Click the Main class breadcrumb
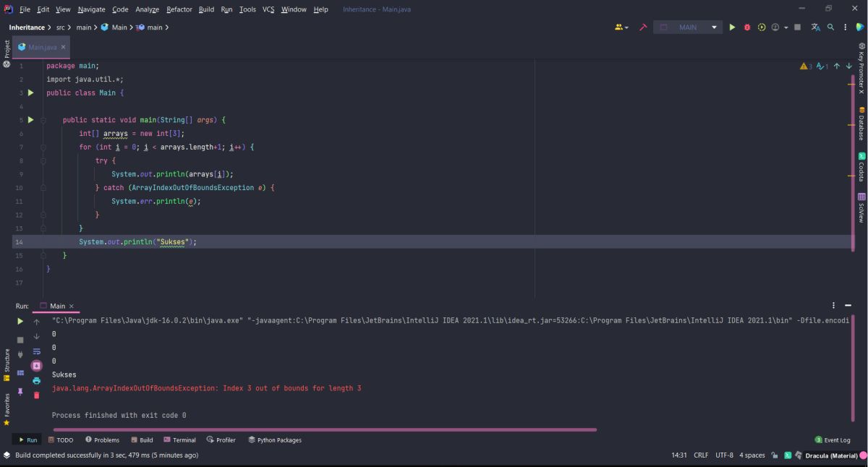This screenshot has width=868, height=467. tap(114, 27)
